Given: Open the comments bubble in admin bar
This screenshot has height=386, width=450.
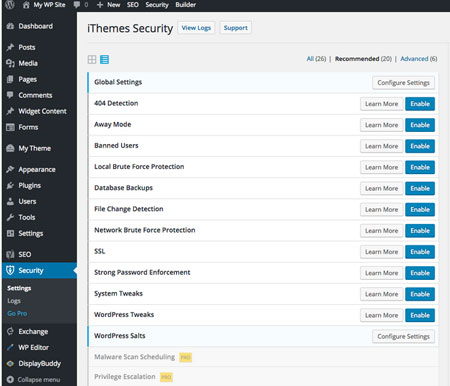Looking at the screenshot, I should coord(77,5).
